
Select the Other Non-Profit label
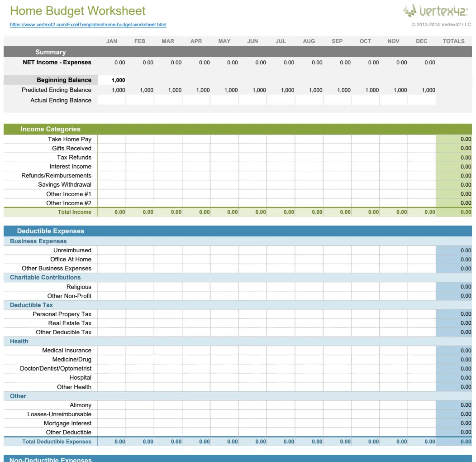[69, 296]
